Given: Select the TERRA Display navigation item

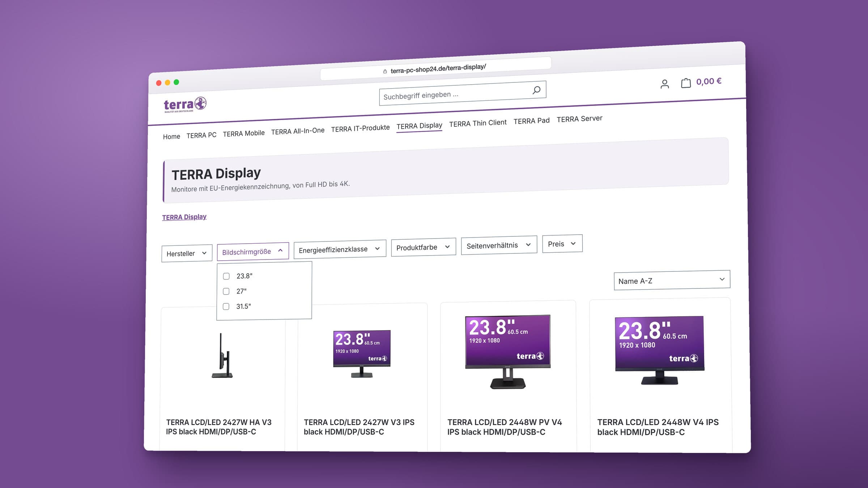Looking at the screenshot, I should point(419,126).
